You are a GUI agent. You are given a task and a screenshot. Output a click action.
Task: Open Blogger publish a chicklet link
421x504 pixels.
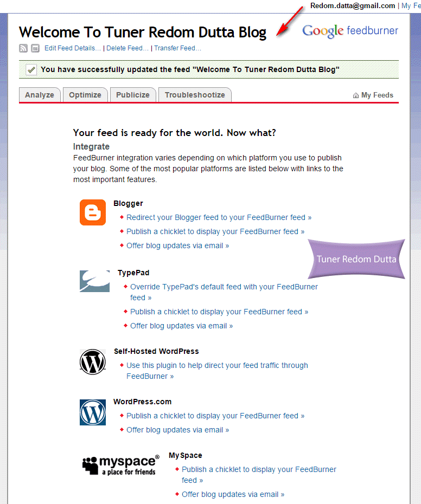215,232
